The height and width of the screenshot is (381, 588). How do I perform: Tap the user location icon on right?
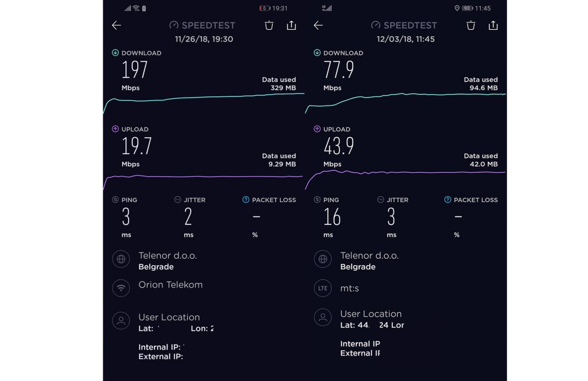point(323,317)
